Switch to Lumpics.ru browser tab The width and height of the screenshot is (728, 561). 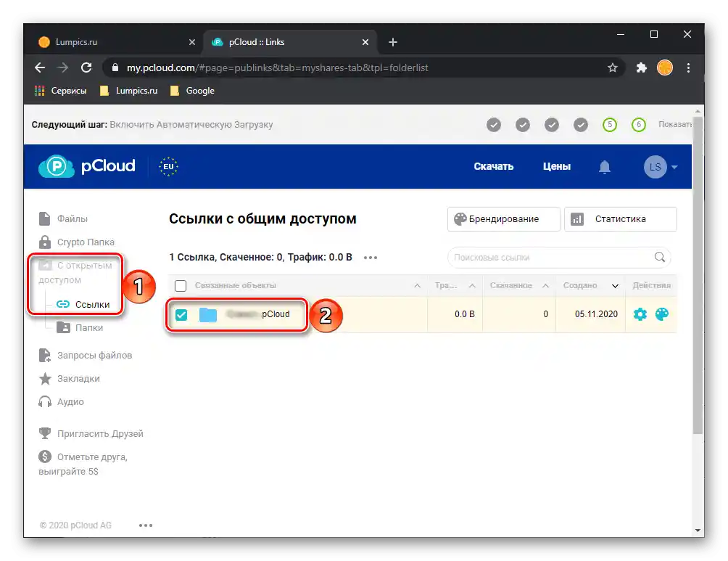116,42
